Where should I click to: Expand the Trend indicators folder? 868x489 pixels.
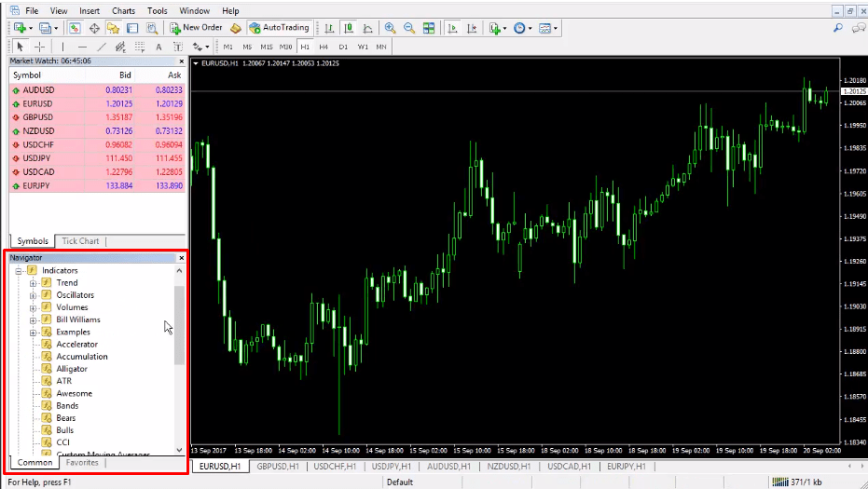tap(34, 283)
